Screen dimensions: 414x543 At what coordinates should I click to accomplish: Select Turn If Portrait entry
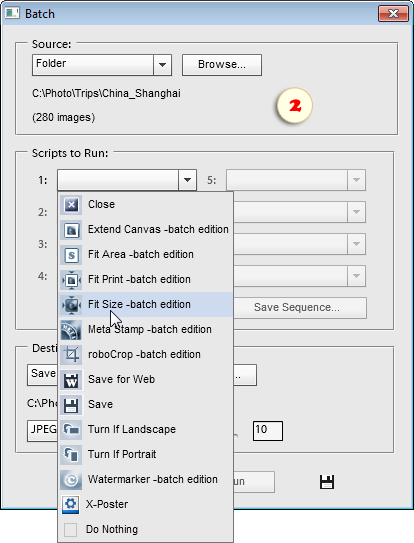click(x=145, y=454)
